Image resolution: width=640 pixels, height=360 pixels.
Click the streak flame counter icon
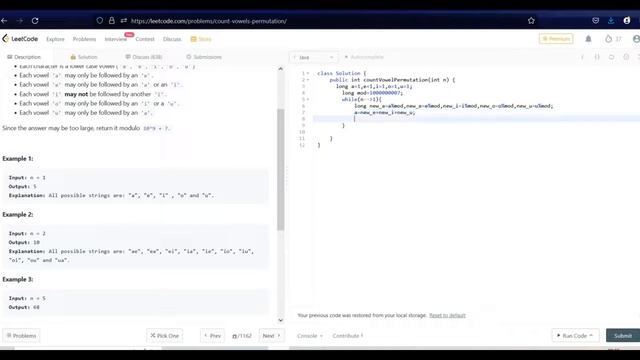pyautogui.click(x=609, y=39)
